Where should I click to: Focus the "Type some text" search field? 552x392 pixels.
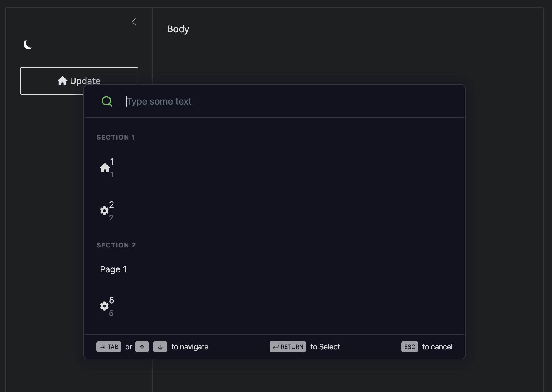[x=265, y=101]
